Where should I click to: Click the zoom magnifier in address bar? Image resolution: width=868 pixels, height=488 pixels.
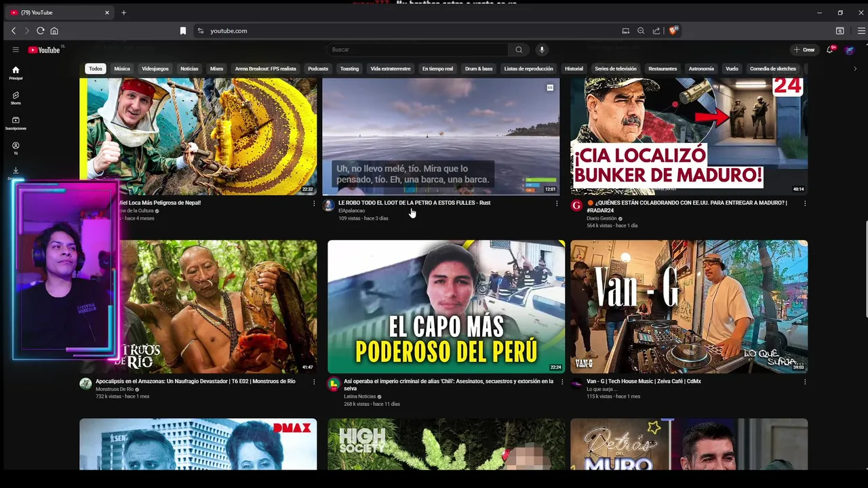(x=641, y=30)
